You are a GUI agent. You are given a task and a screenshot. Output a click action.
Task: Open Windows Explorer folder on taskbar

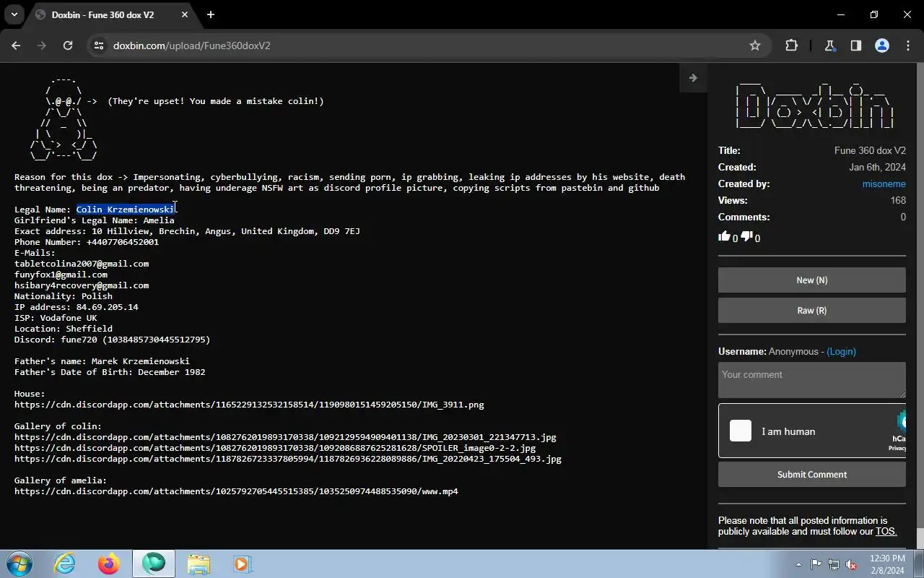pos(199,564)
